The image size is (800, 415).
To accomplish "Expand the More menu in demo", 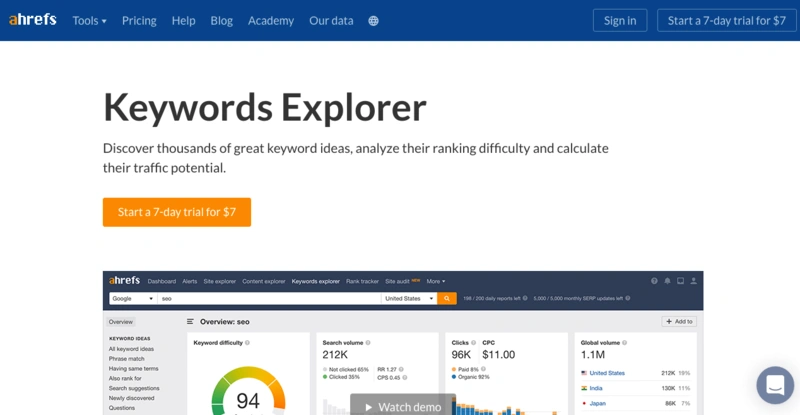I will [436, 281].
